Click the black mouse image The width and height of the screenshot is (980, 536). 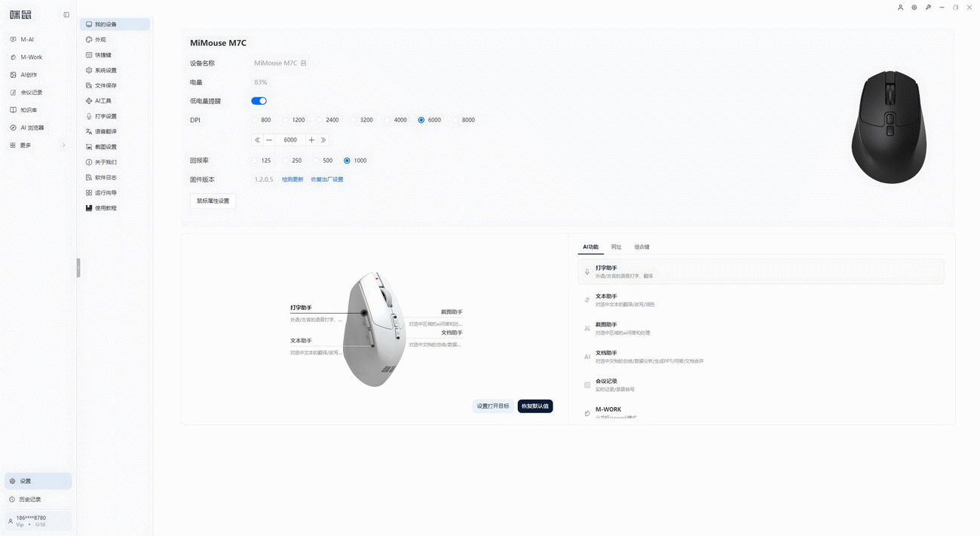click(889, 127)
